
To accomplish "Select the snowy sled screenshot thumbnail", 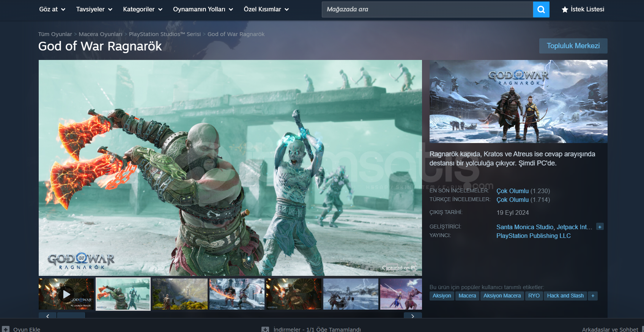I will tap(351, 294).
